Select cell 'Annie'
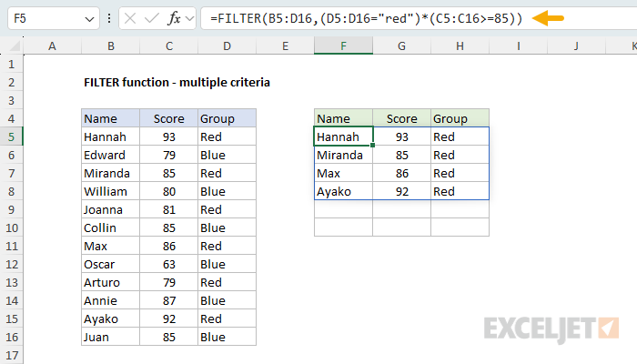The height and width of the screenshot is (364, 637). (110, 300)
